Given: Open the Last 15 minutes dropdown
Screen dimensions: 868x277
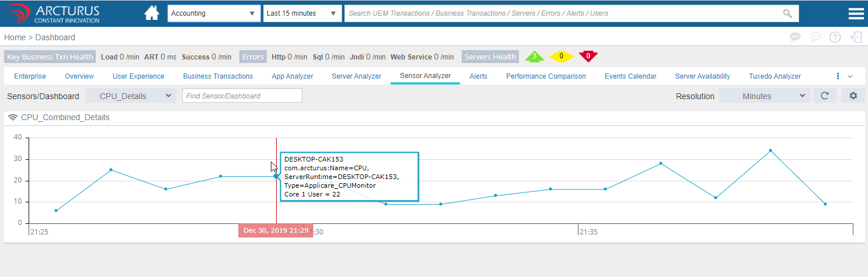Looking at the screenshot, I should coord(302,13).
